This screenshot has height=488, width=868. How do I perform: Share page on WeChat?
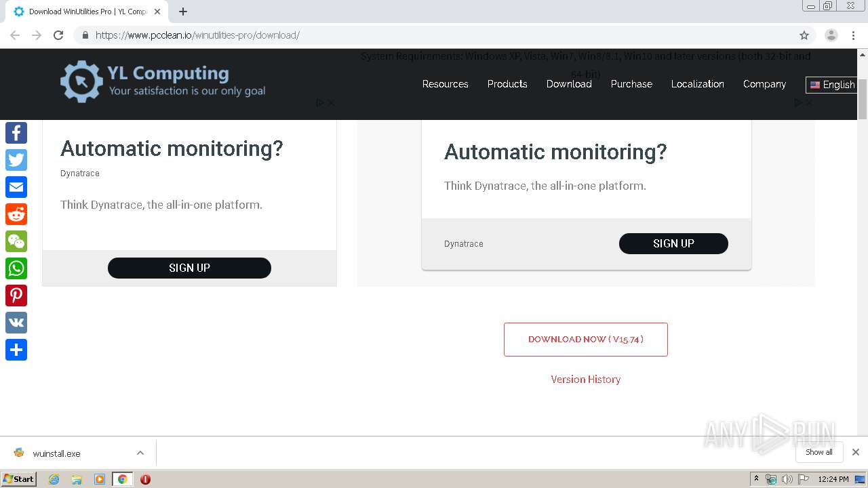click(x=16, y=241)
